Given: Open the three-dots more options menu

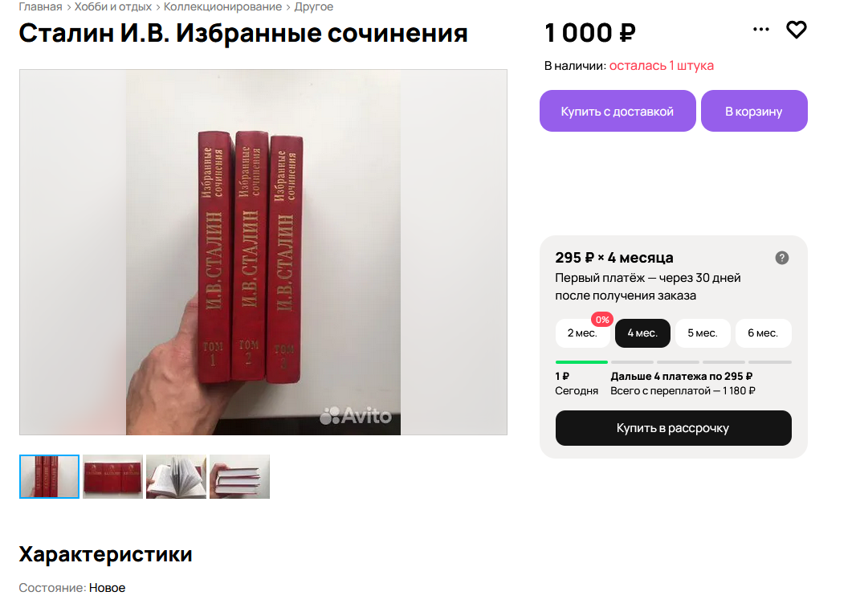Looking at the screenshot, I should point(761,30).
